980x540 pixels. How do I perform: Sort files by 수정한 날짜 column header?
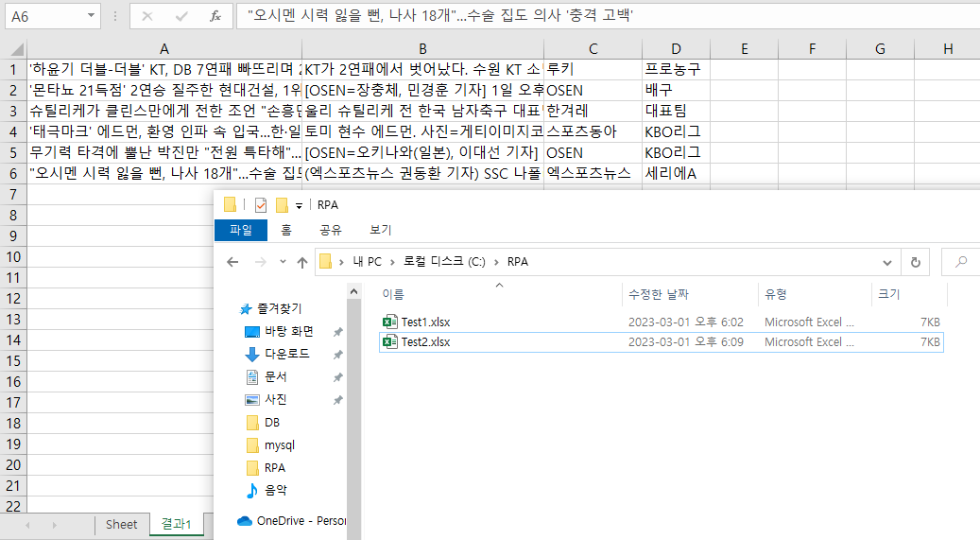point(690,294)
